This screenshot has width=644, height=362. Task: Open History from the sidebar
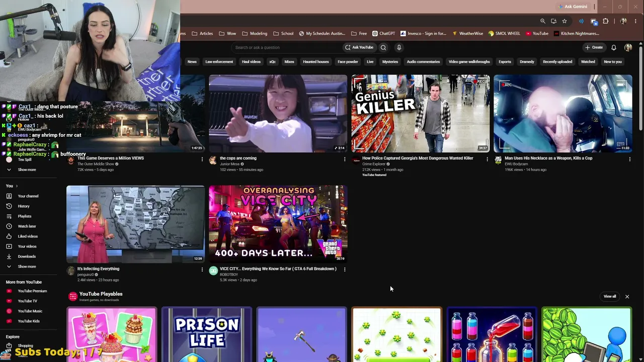(24, 206)
